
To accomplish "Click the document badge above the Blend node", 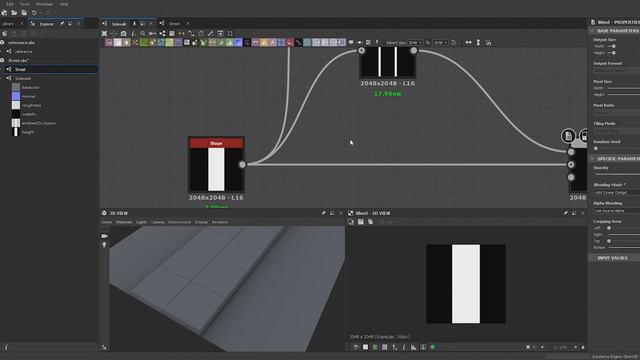I will click(568, 136).
